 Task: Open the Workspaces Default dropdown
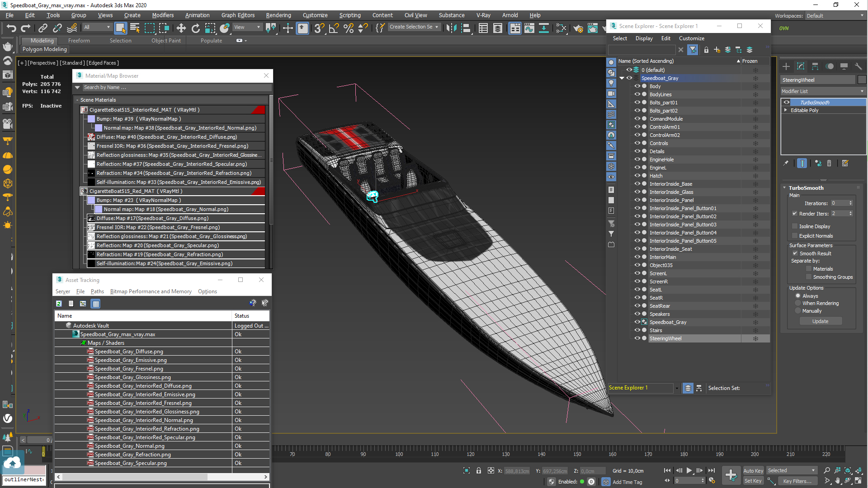[835, 16]
